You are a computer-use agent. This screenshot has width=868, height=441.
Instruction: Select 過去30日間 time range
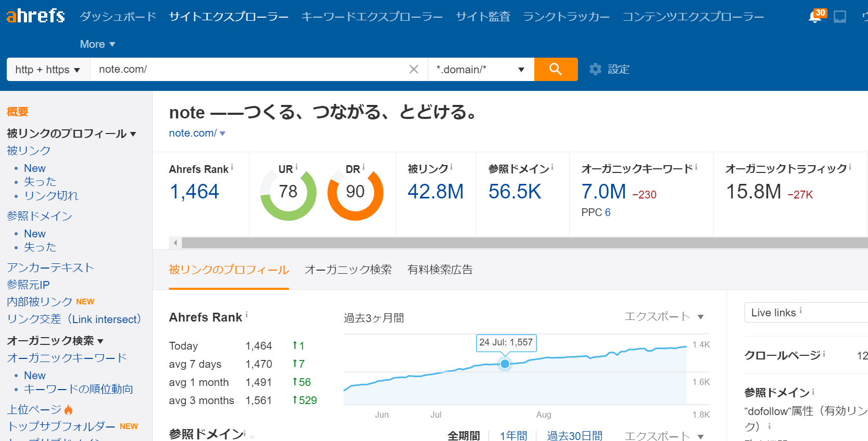[574, 435]
